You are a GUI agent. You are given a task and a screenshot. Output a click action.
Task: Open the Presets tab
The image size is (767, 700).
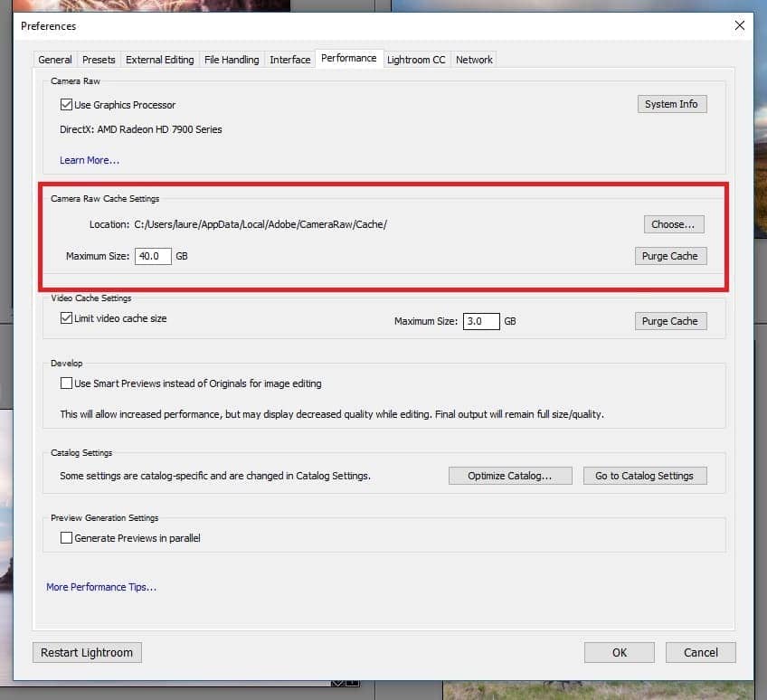pos(99,60)
